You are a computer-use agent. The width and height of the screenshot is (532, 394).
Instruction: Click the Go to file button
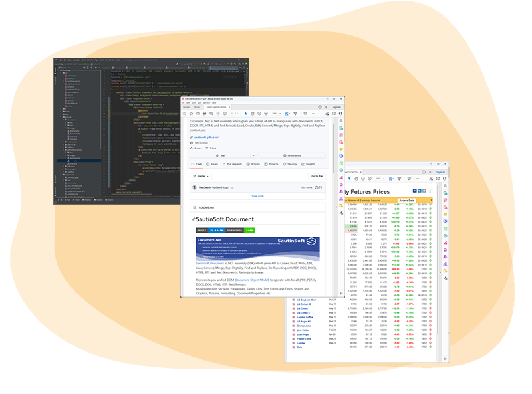(317, 176)
